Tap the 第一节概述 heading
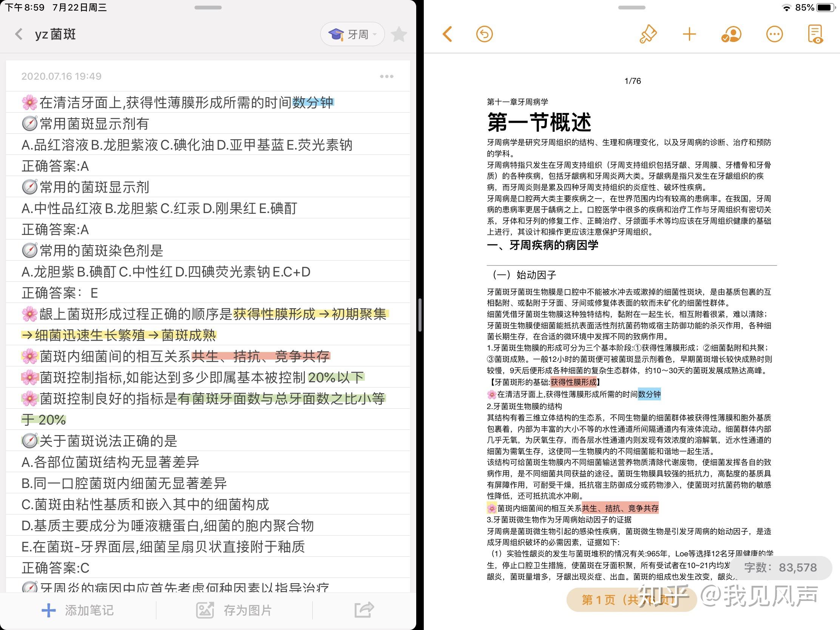 [539, 122]
